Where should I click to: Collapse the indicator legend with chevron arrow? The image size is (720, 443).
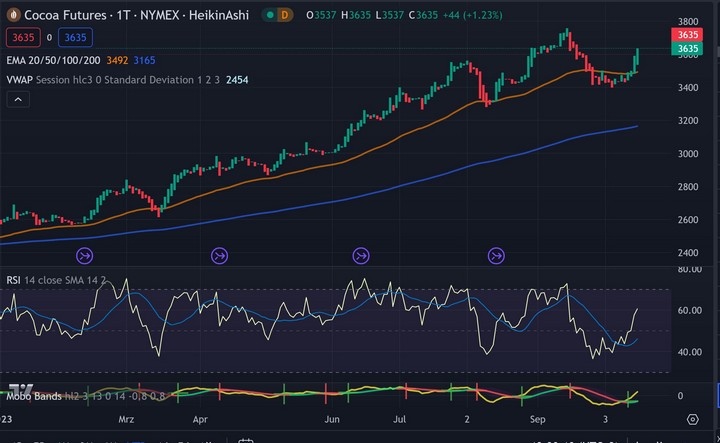[18, 99]
